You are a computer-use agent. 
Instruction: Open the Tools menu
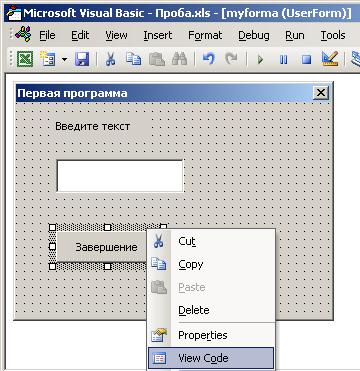point(333,35)
